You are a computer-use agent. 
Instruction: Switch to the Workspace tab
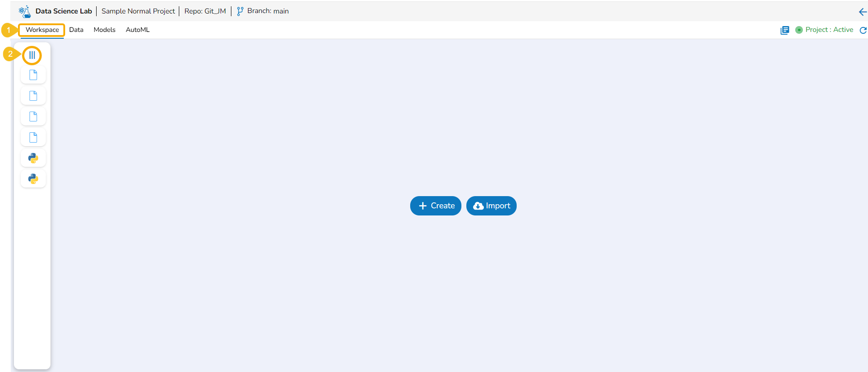tap(42, 30)
